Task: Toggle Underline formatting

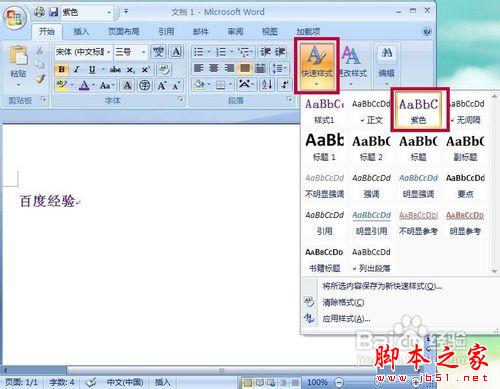Action: pyautogui.click(x=92, y=69)
